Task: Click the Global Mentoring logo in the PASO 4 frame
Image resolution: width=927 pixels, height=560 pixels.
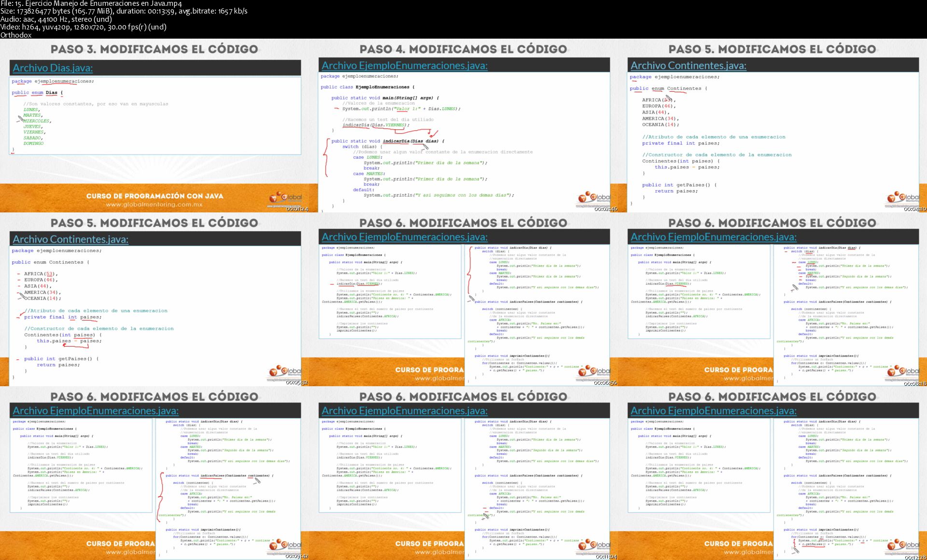Action: coord(594,198)
